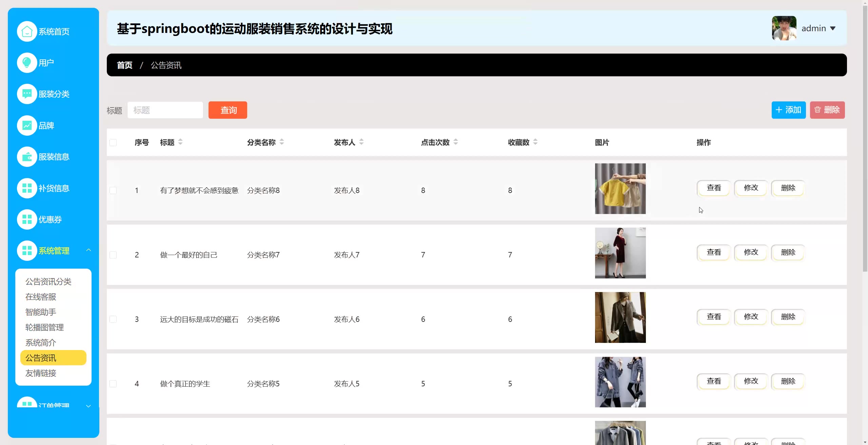Sort by 点击次数 column arrows
This screenshot has height=445, width=868.
coord(456,142)
